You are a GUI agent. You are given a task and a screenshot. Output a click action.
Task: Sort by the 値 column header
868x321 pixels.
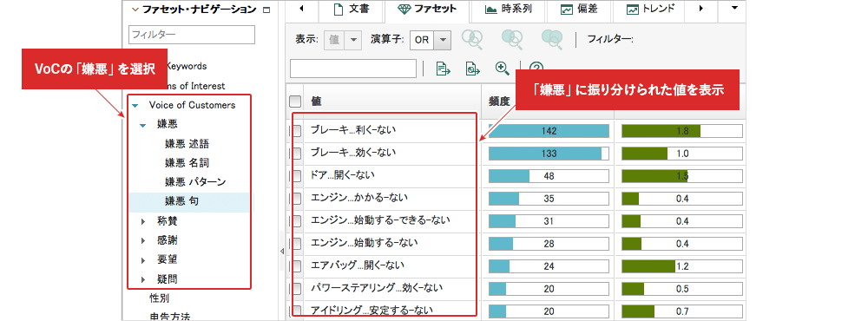tap(316, 102)
